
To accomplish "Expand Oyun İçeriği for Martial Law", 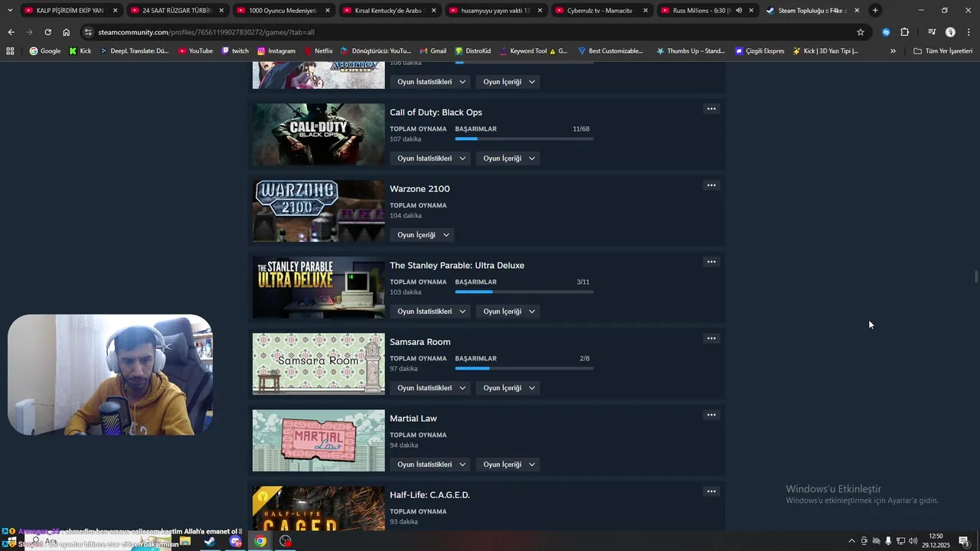I will pos(509,465).
